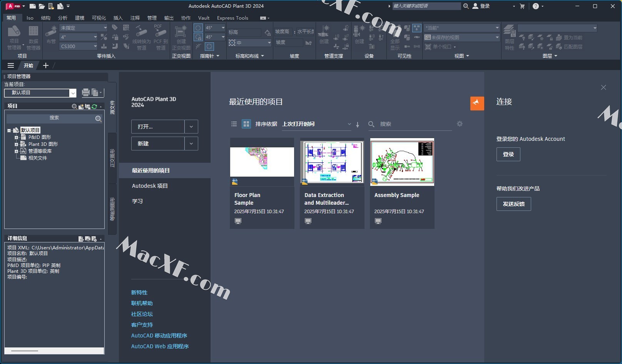
Task: Switch to the Iso ribbon tab
Action: (x=30, y=18)
